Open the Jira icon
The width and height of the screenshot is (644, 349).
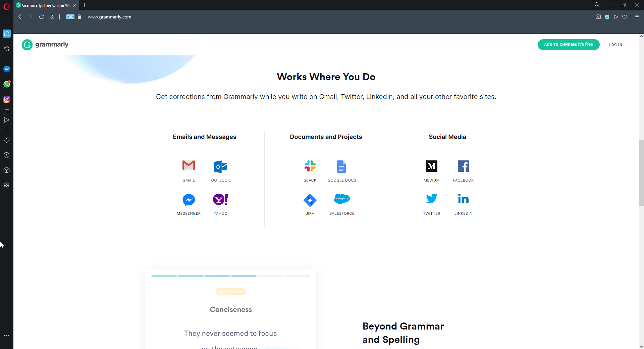(x=310, y=200)
